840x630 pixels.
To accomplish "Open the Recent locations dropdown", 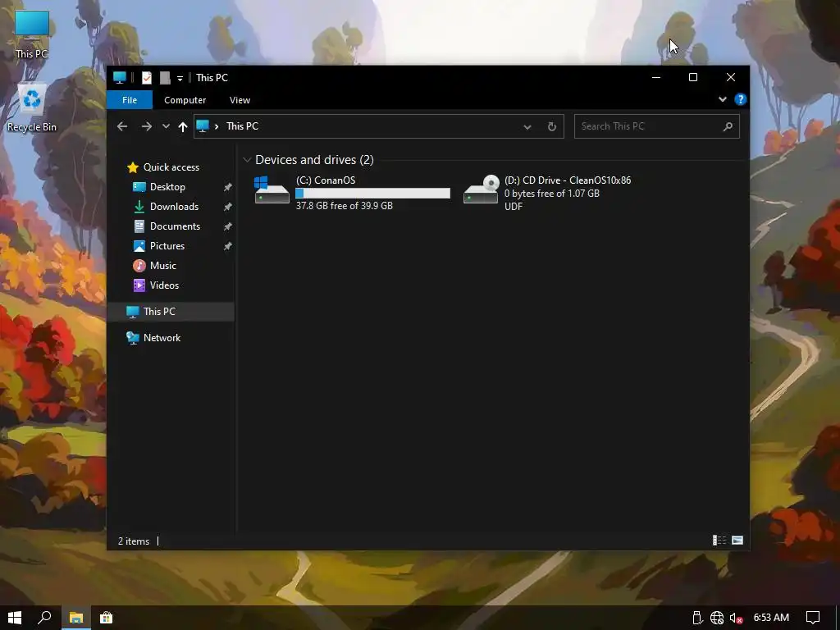I will click(x=166, y=126).
